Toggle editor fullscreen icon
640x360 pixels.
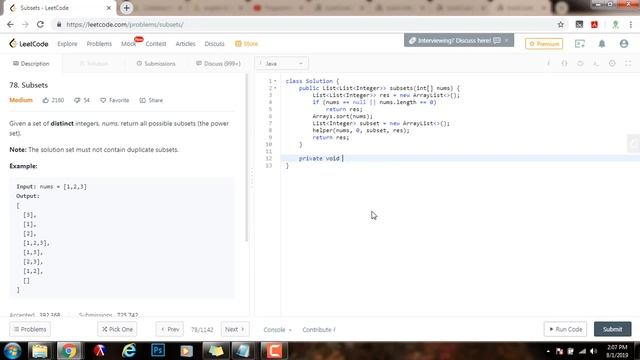point(628,63)
